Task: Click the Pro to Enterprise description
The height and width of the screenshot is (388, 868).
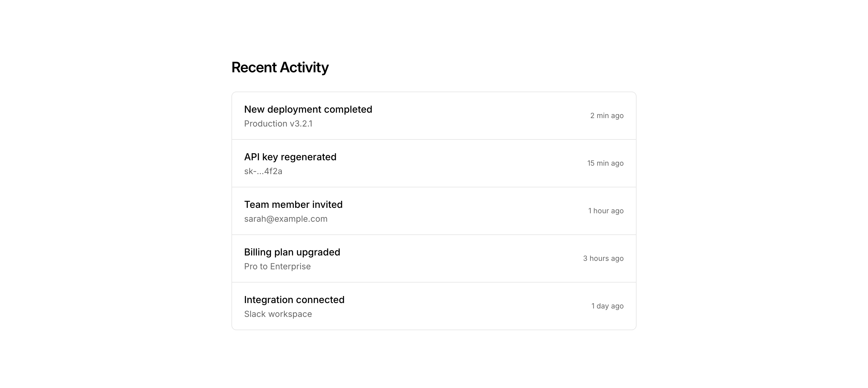Action: 277,266
